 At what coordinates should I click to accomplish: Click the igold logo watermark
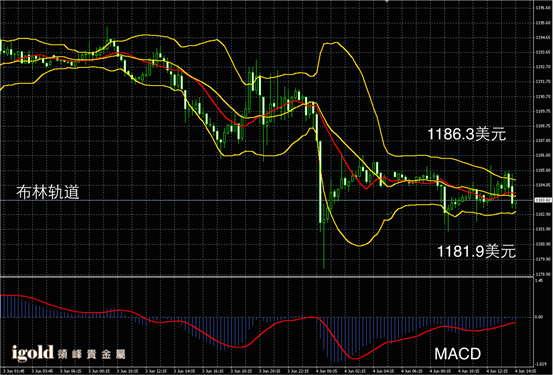point(69,353)
